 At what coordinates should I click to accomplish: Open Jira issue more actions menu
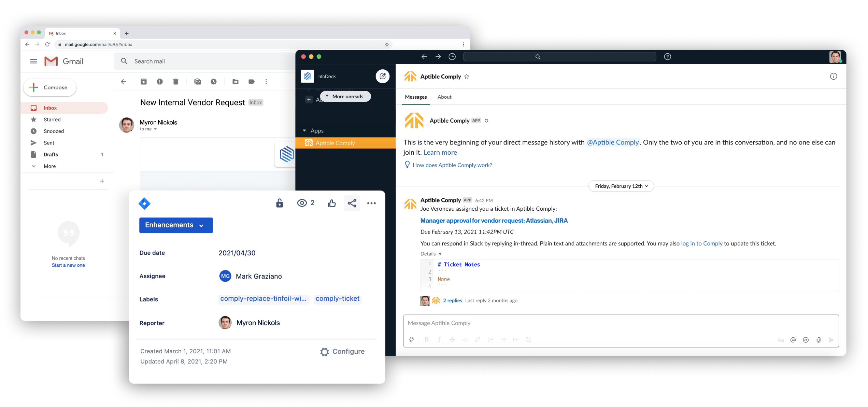[371, 203]
